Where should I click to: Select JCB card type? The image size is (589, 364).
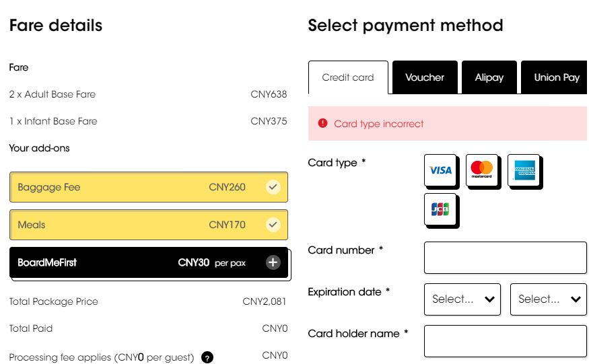coord(440,211)
